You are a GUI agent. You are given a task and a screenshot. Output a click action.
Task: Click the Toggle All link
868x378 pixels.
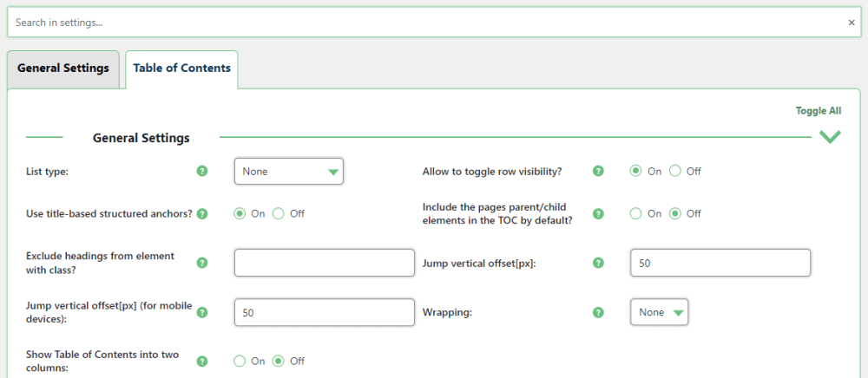tap(819, 111)
